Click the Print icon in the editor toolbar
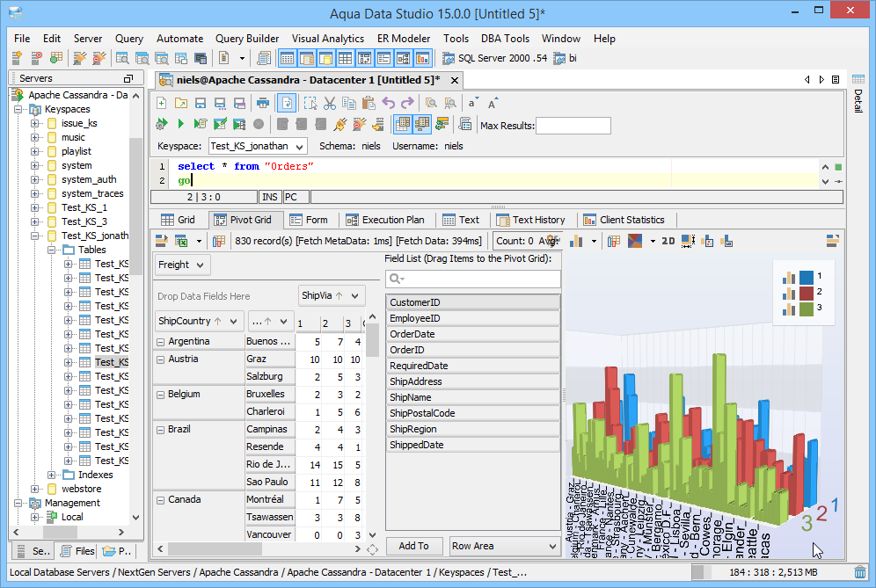The height and width of the screenshot is (588, 876). (x=263, y=104)
